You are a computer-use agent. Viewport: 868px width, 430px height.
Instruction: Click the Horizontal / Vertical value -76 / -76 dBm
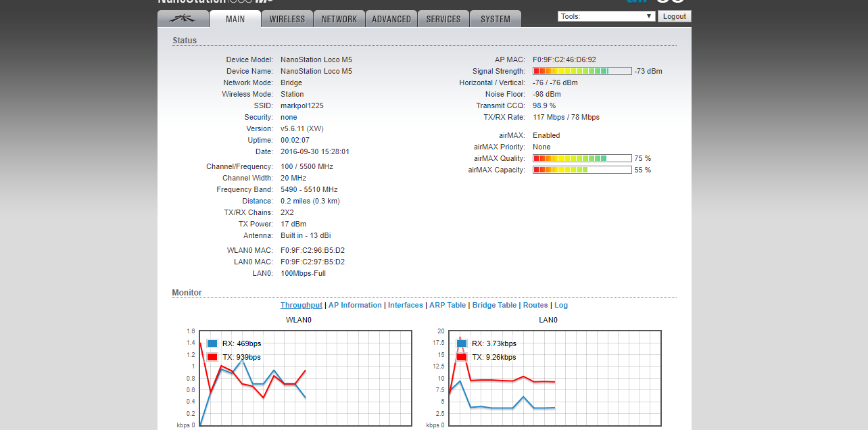(x=555, y=82)
